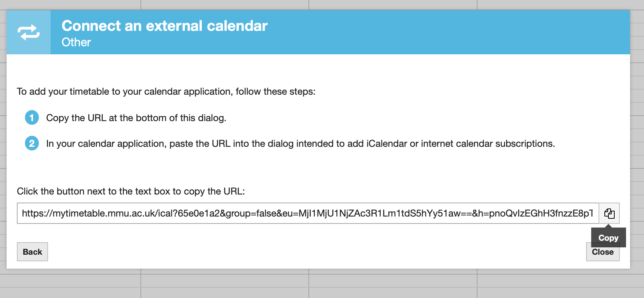The width and height of the screenshot is (644, 298).
Task: Click the "Copy the URL at the bottom" step
Action: pos(136,118)
